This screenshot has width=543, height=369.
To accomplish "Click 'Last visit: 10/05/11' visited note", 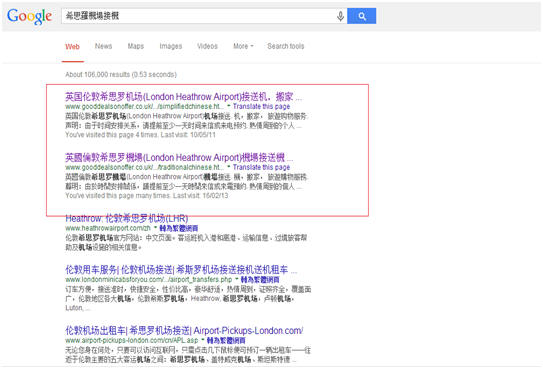I will pos(188,135).
